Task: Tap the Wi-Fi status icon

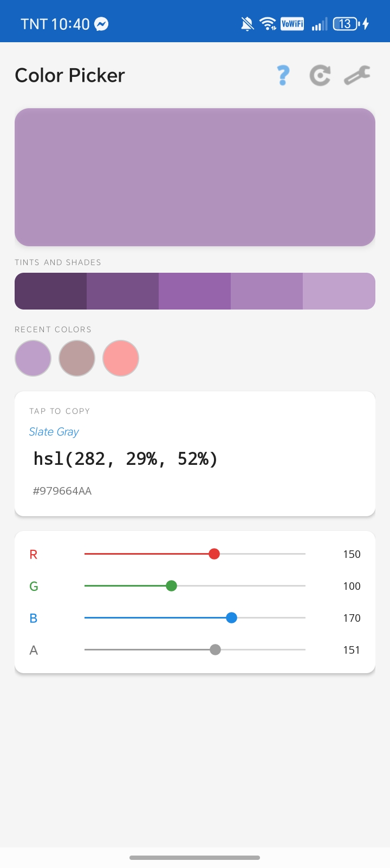Action: pos(268,24)
